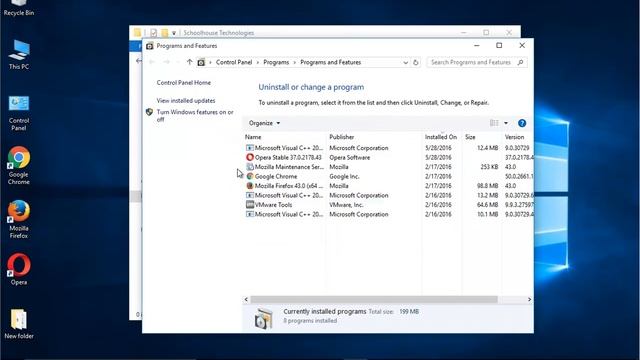Click the chevron after Programs breadcrumb
Viewport: 640px width, 360px height.
[294, 62]
